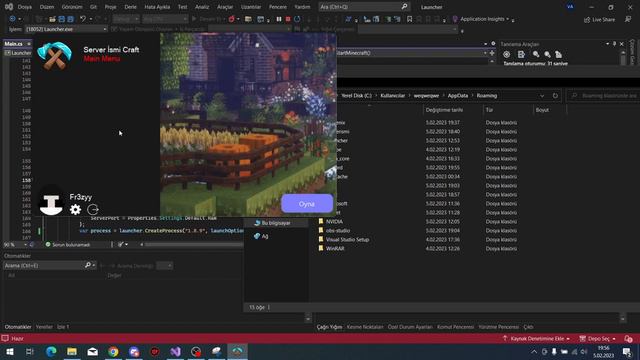Open the İşlem Launcher.exe process dropdown
Screen dimensions: 640x360
[66, 29]
